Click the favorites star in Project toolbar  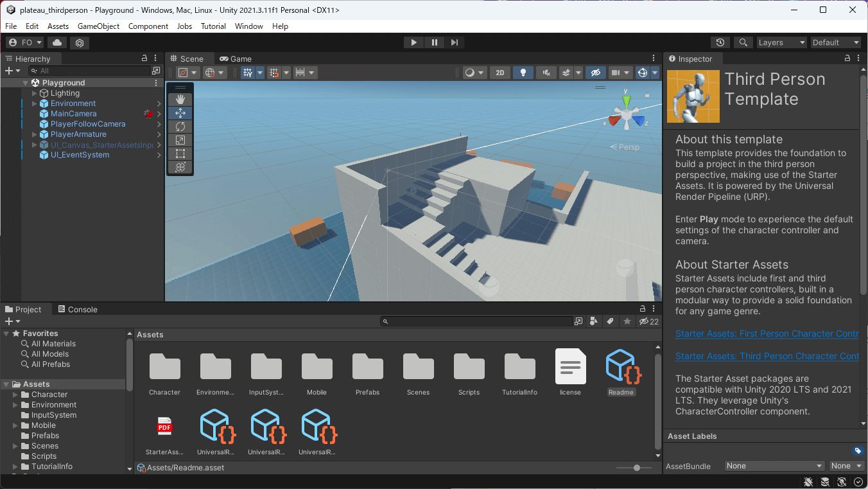pyautogui.click(x=627, y=321)
